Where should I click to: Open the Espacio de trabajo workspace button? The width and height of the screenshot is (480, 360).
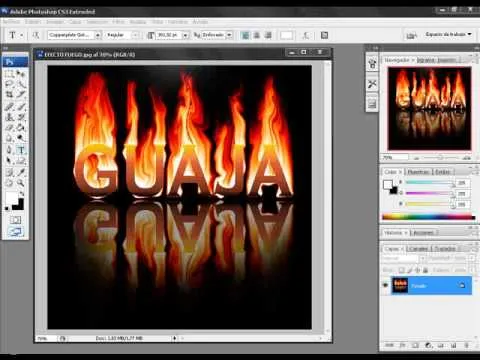click(449, 34)
